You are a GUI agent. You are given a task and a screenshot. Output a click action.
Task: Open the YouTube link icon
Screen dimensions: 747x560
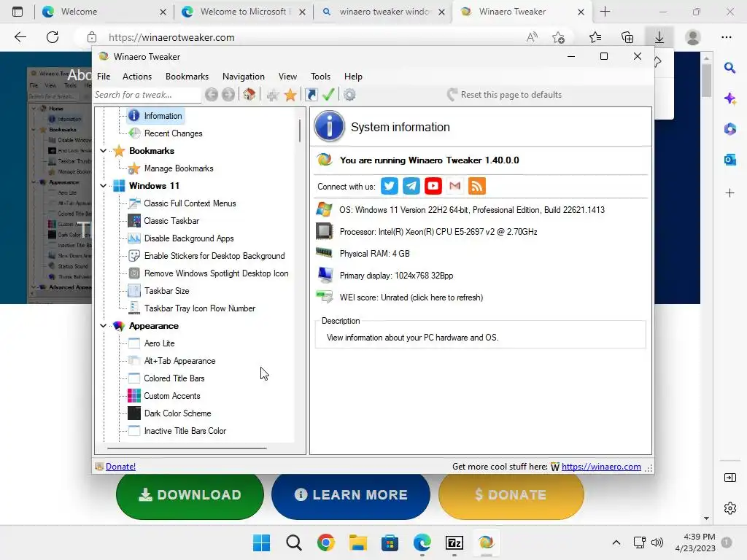(433, 186)
